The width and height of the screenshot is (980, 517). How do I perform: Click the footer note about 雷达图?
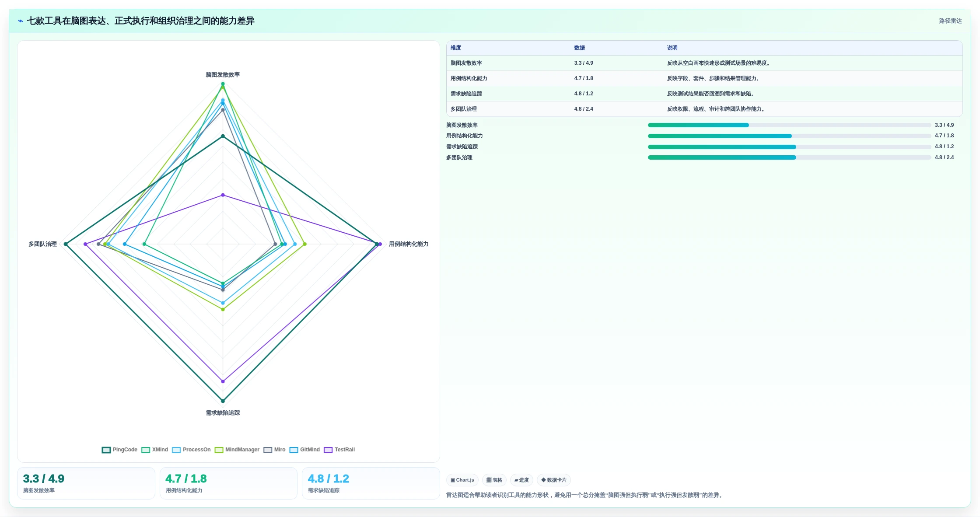pos(585,495)
